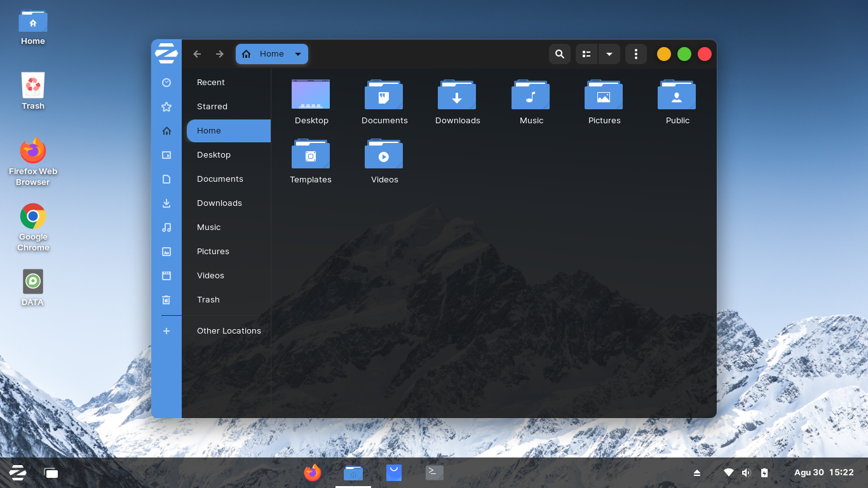Open the Home path bar dropdown

tap(272, 54)
